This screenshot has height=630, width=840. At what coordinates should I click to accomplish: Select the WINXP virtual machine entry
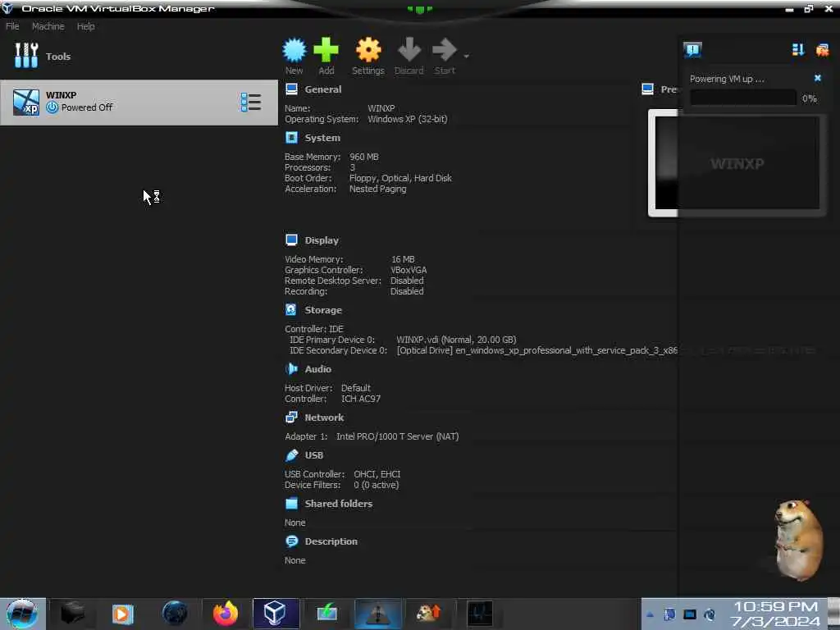pos(139,103)
